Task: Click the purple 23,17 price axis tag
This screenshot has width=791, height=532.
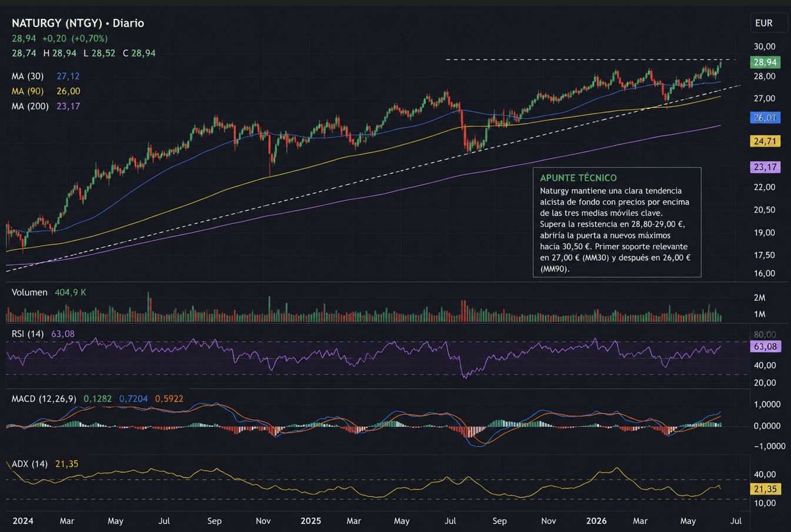Action: 765,167
